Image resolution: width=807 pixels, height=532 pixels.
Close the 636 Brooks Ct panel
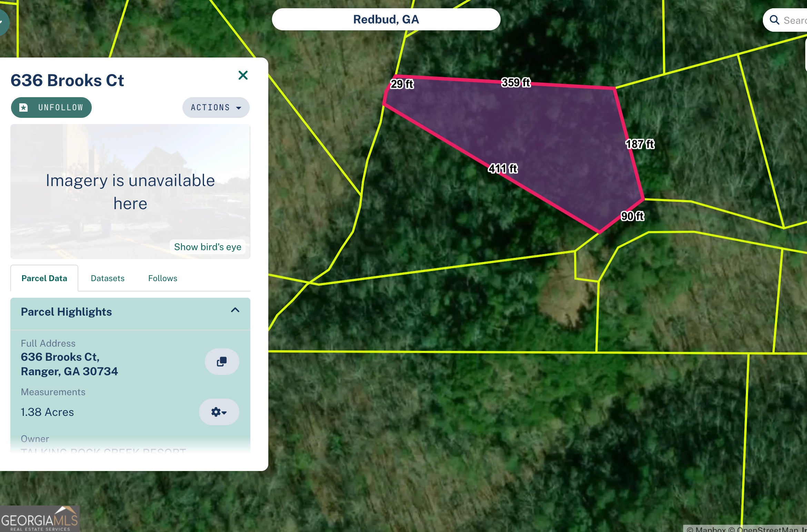(x=243, y=75)
